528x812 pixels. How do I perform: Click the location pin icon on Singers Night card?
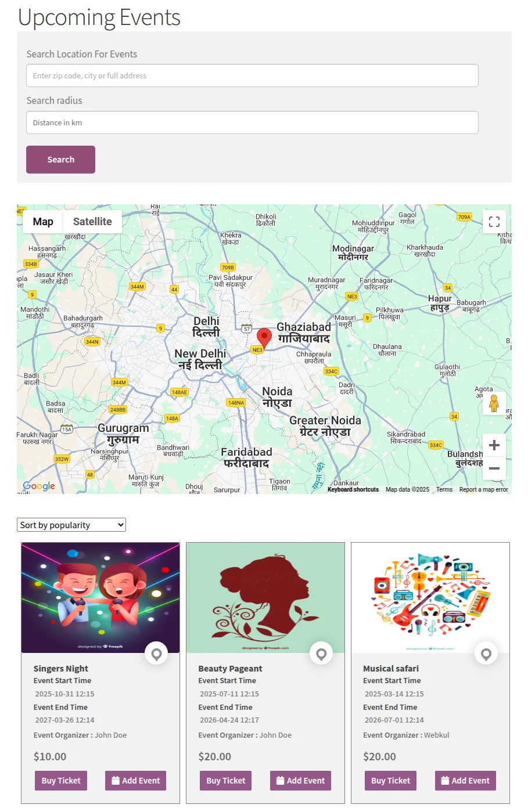(x=156, y=654)
